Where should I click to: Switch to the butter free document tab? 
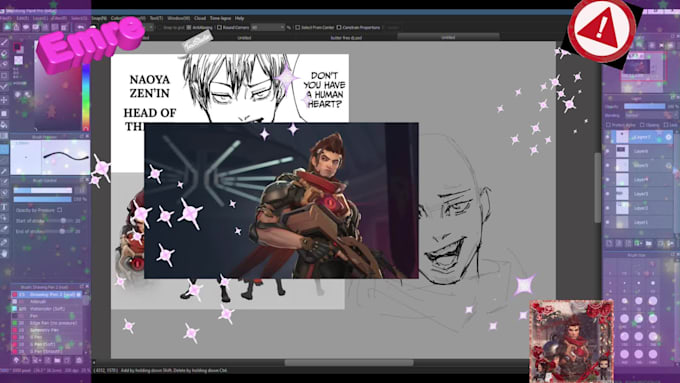point(346,38)
